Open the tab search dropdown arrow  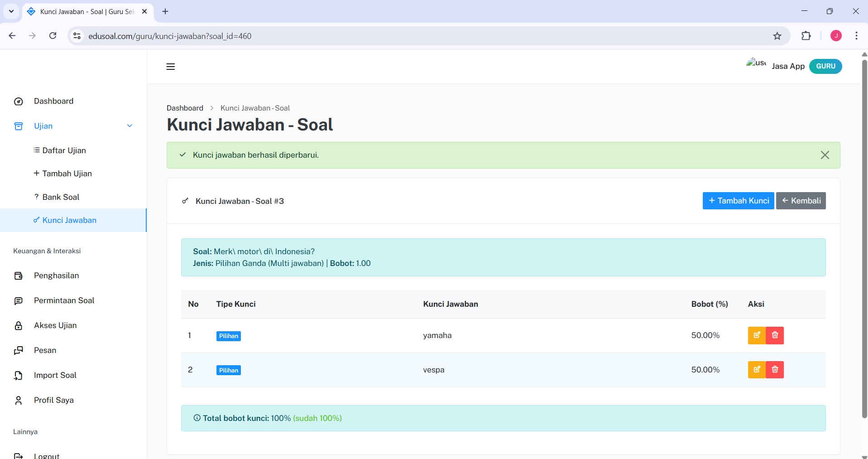click(x=11, y=11)
